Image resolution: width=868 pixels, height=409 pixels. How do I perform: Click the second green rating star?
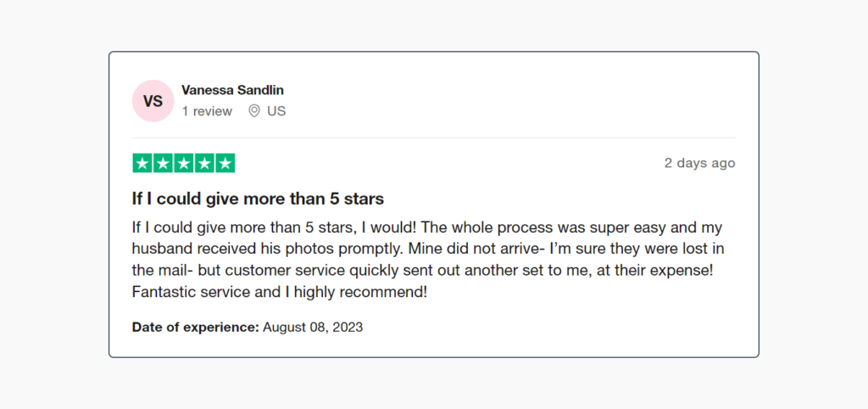click(x=163, y=164)
